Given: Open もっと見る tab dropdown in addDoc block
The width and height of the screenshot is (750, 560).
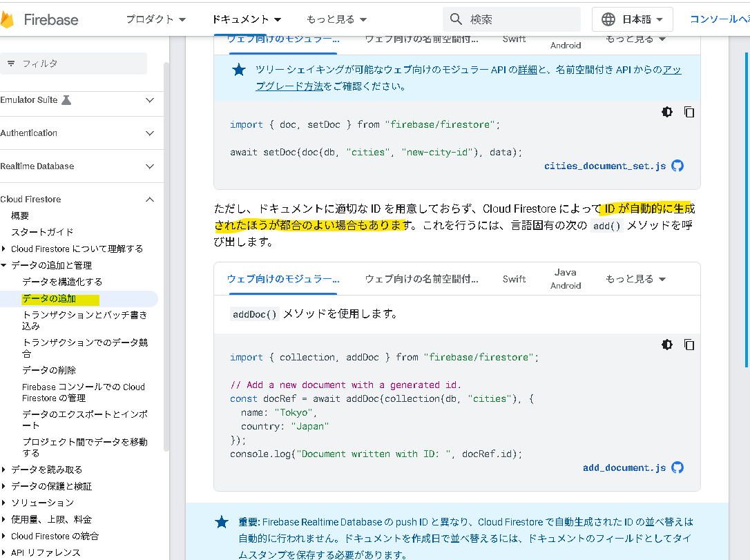Looking at the screenshot, I should click(635, 279).
